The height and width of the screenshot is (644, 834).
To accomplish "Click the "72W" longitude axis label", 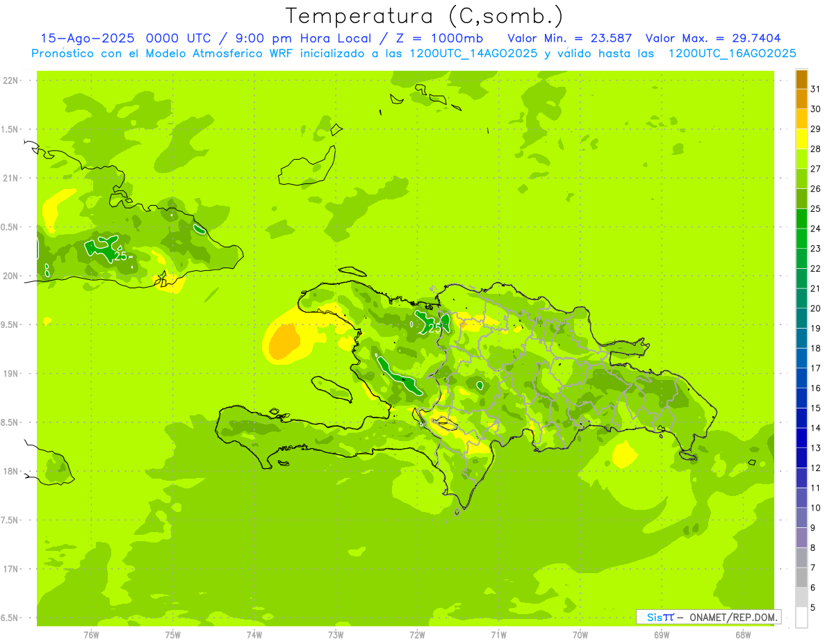I will click(x=417, y=634).
